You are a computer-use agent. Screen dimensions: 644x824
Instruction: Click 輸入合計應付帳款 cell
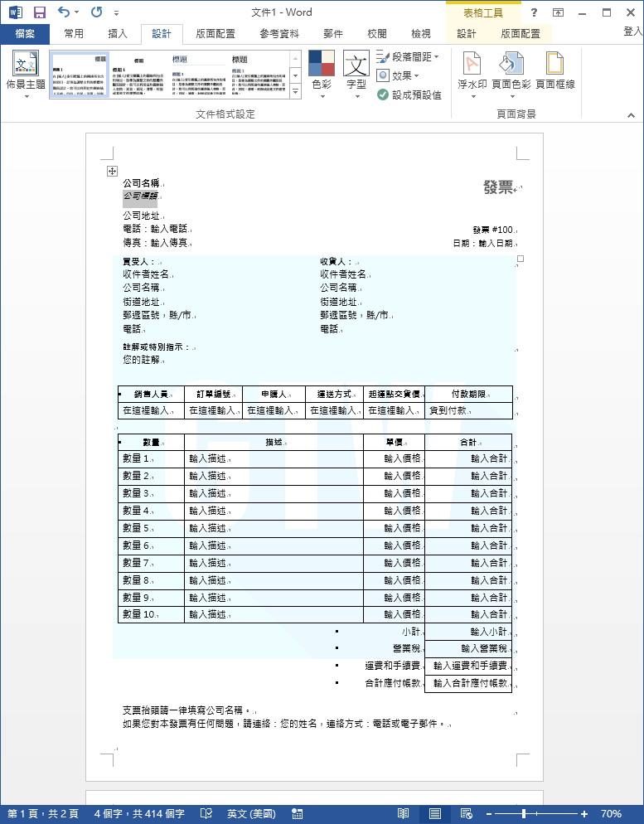point(468,683)
